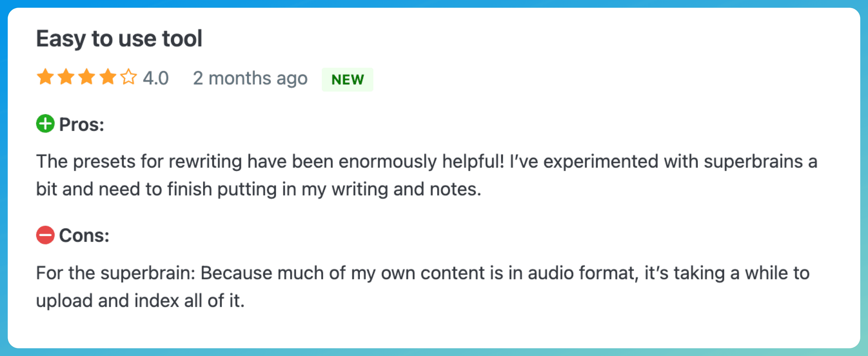868x356 pixels.
Task: Click the first orange star
Action: (45, 77)
